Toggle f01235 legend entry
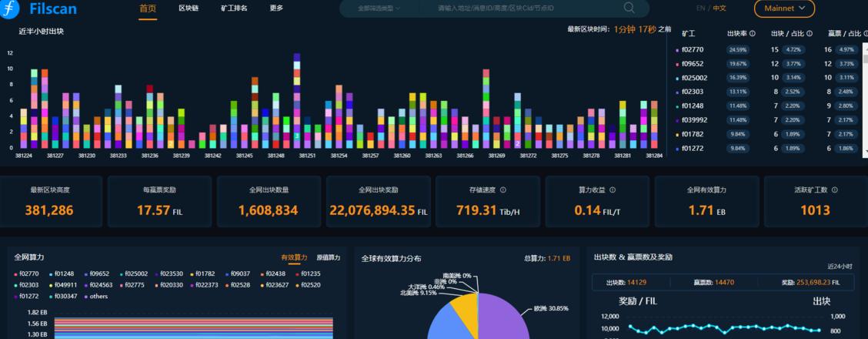Image resolution: width=868 pixels, height=339 pixels. click(x=308, y=274)
